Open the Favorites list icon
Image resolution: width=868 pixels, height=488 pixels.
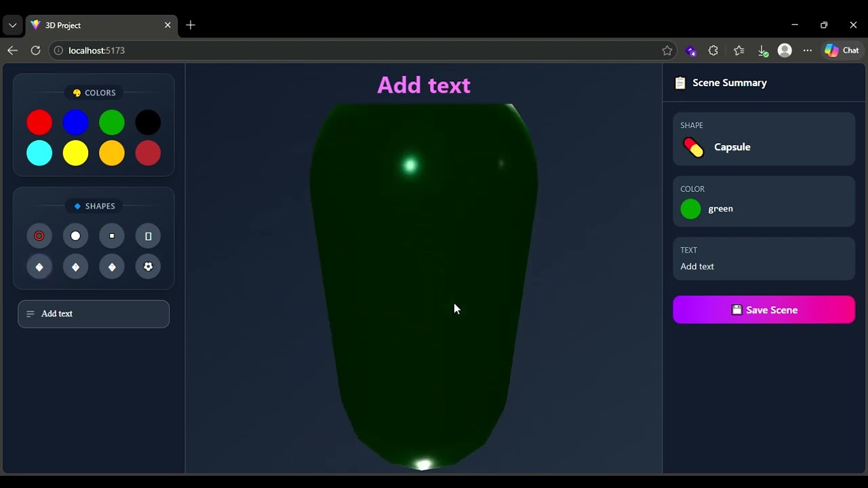[x=738, y=50]
